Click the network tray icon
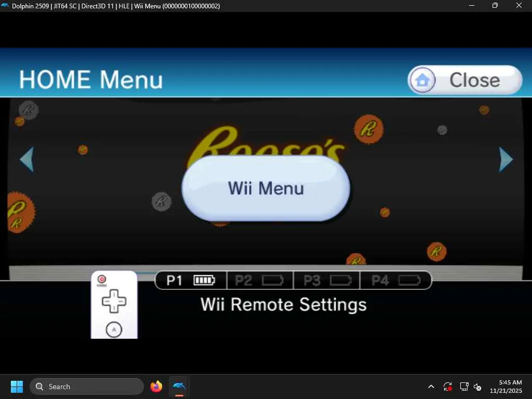The height and width of the screenshot is (399, 532). point(464,387)
